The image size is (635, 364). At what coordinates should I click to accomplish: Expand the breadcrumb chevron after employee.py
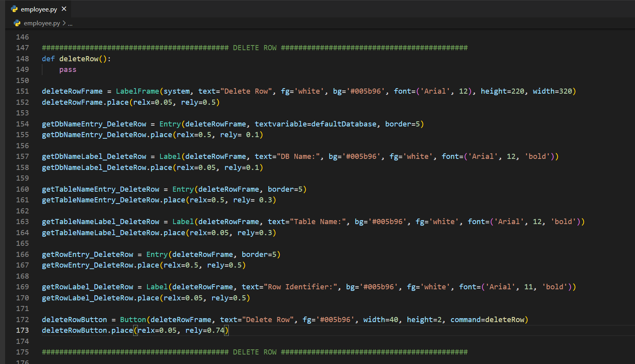pos(64,23)
